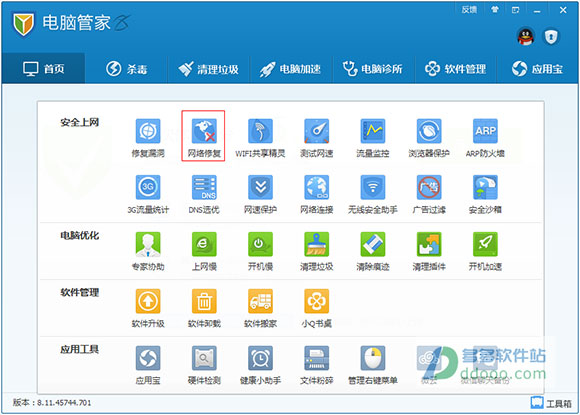Open 清除痕迹 eraser icon

click(373, 244)
